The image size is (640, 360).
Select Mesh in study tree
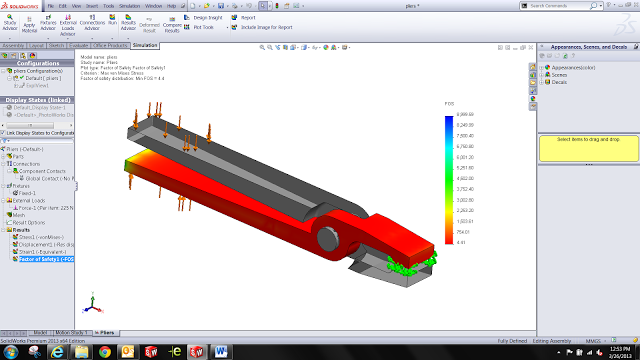click(x=16, y=215)
